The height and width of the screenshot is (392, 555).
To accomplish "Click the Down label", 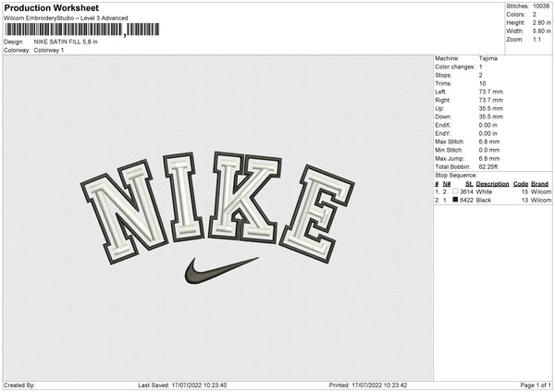I will 443,116.
